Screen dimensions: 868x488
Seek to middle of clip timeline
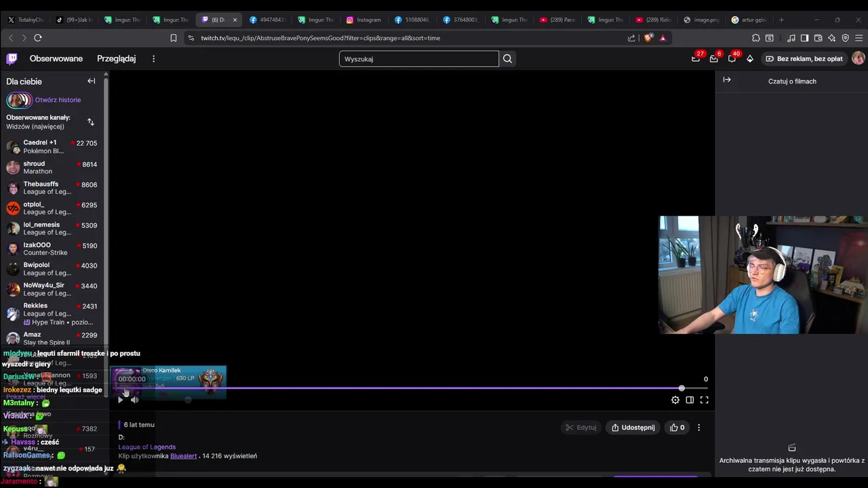coord(412,388)
